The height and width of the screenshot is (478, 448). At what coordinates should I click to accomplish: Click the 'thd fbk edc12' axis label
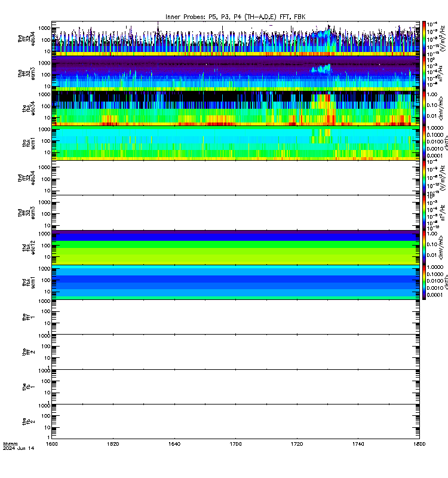[29, 247]
